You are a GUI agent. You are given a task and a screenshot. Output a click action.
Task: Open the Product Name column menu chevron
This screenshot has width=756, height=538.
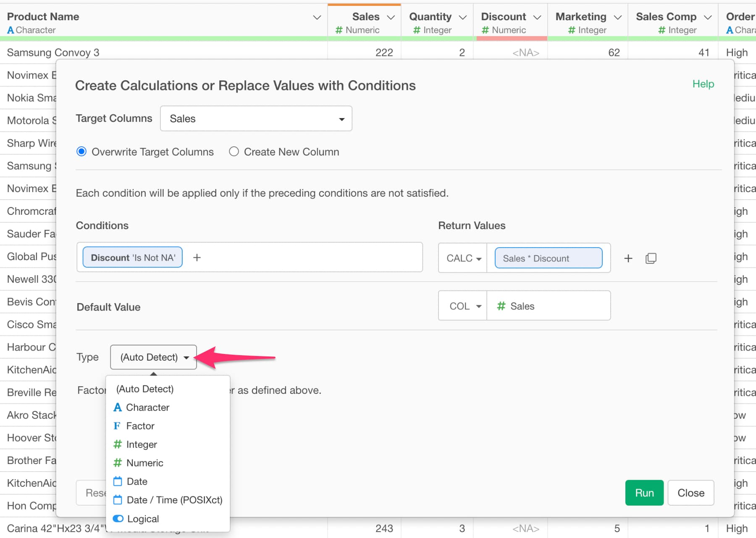click(317, 17)
